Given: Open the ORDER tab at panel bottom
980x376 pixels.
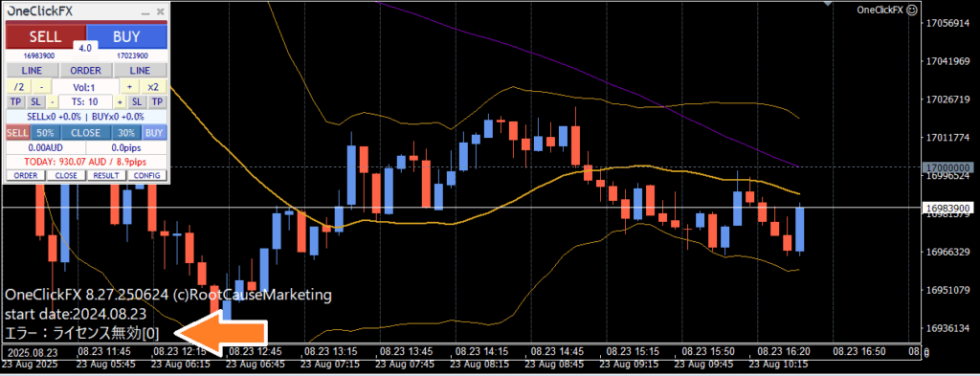Looking at the screenshot, I should [26, 175].
